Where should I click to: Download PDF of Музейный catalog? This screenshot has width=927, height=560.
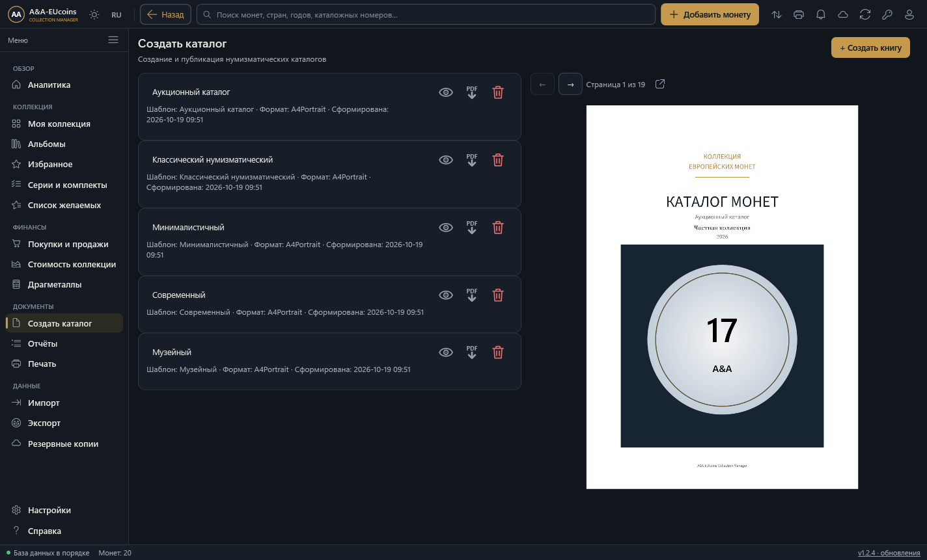[472, 353]
